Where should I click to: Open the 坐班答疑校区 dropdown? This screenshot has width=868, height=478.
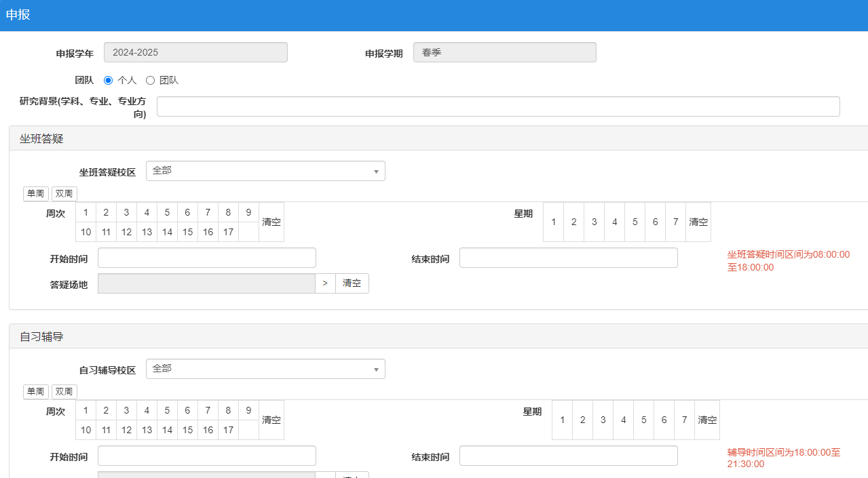[265, 171]
